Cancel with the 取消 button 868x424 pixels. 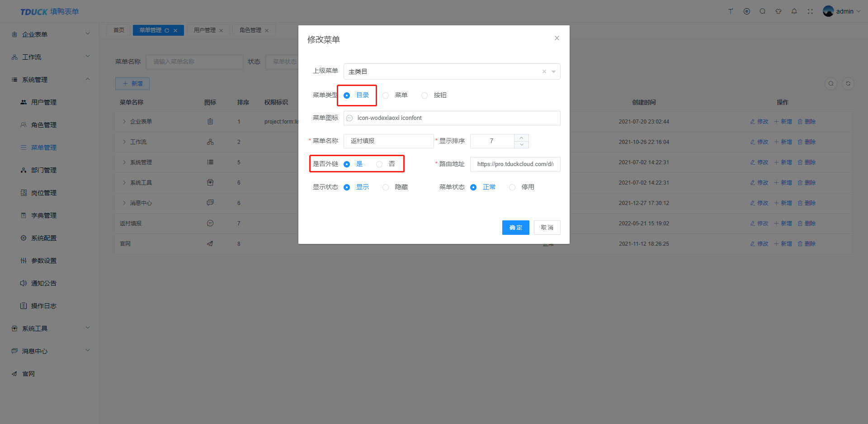(547, 228)
